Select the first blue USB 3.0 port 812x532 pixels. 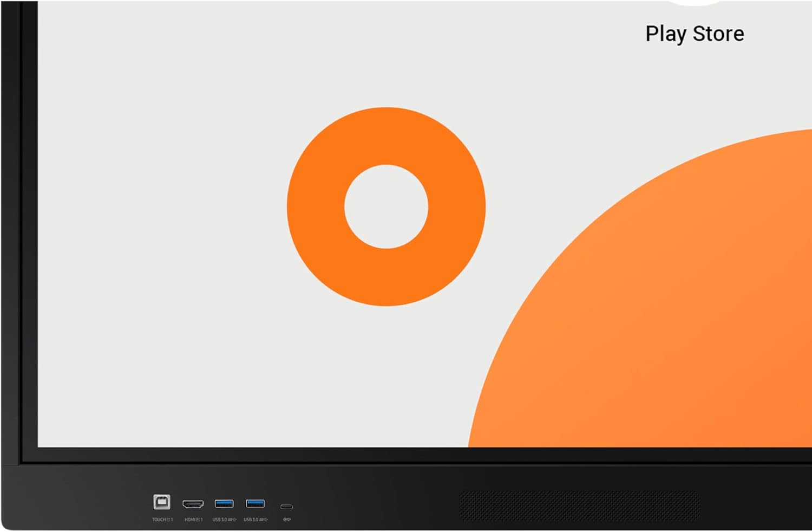[224, 503]
